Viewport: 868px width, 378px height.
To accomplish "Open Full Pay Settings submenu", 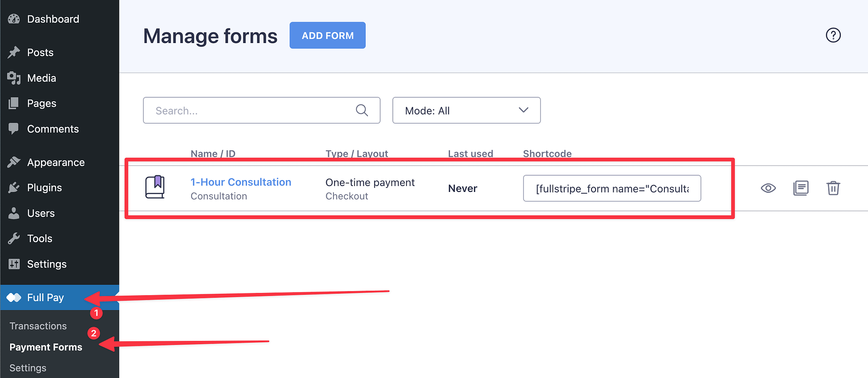I will [28, 368].
